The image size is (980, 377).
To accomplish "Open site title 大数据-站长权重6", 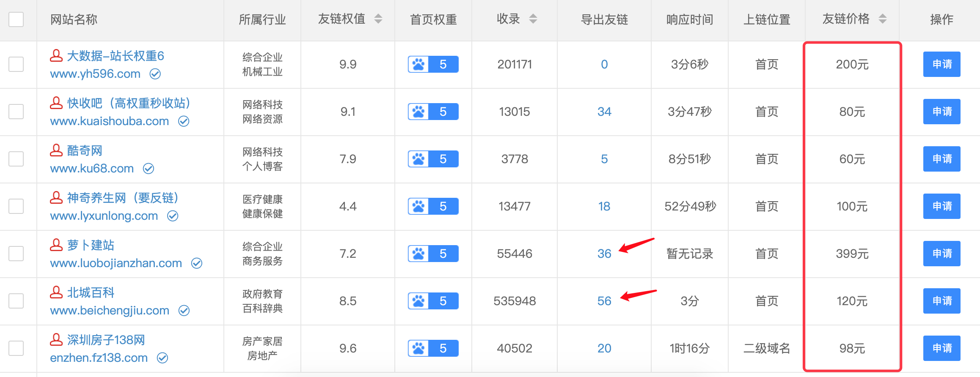I will (116, 56).
